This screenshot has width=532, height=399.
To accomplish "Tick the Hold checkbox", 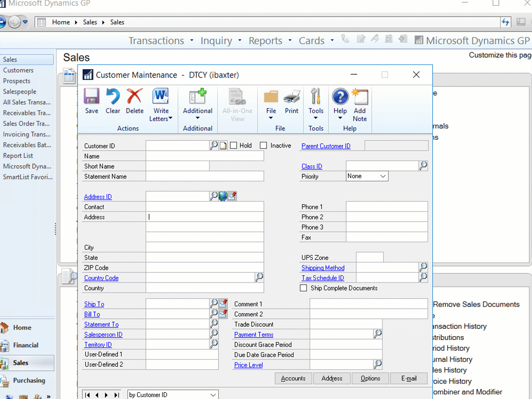I will pos(233,145).
